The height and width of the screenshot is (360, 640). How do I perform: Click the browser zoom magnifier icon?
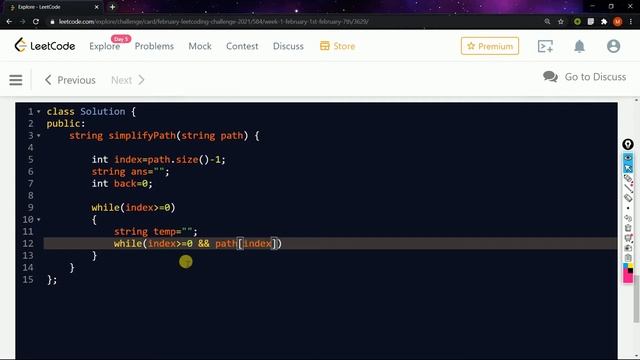pyautogui.click(x=547, y=22)
